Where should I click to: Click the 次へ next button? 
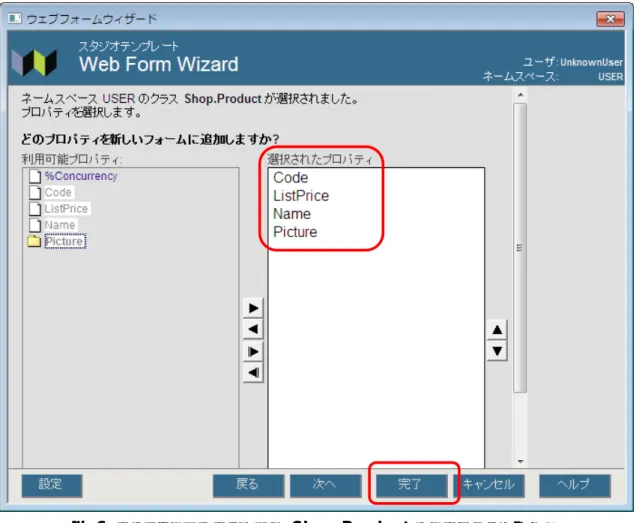(x=326, y=485)
